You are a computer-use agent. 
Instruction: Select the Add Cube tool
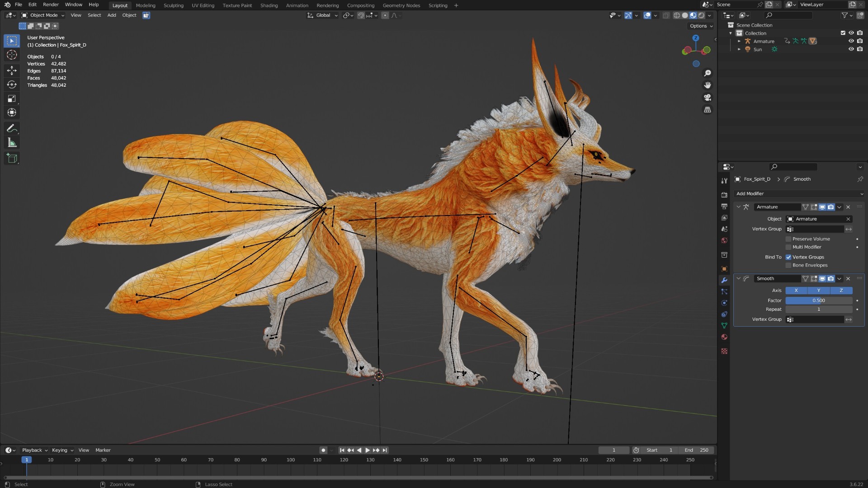[12, 158]
